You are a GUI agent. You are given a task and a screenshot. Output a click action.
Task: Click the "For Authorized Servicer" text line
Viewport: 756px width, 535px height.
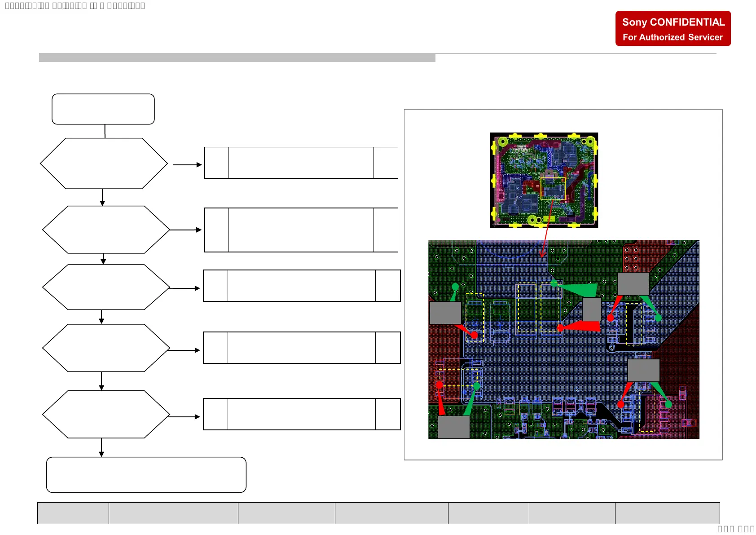672,37
